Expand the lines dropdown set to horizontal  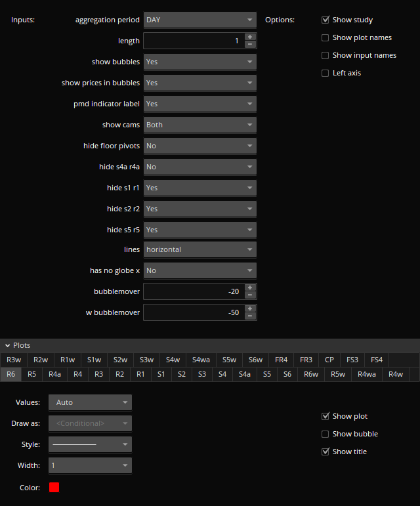pyautogui.click(x=199, y=249)
